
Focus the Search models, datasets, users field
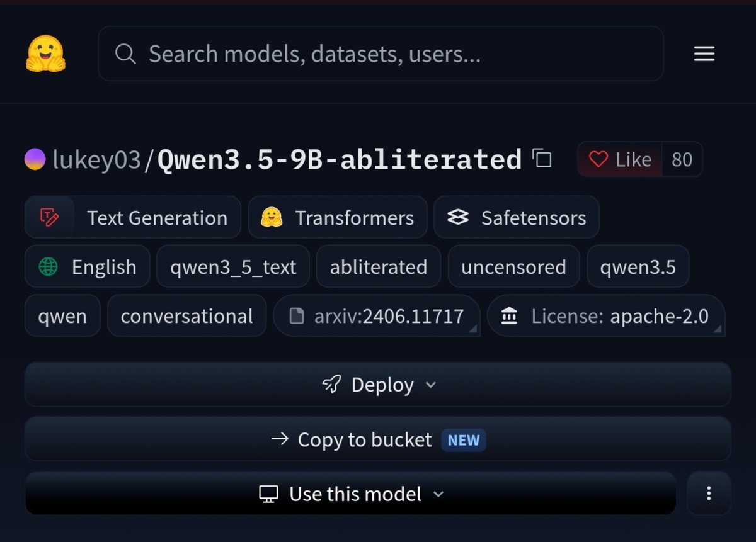(x=381, y=54)
